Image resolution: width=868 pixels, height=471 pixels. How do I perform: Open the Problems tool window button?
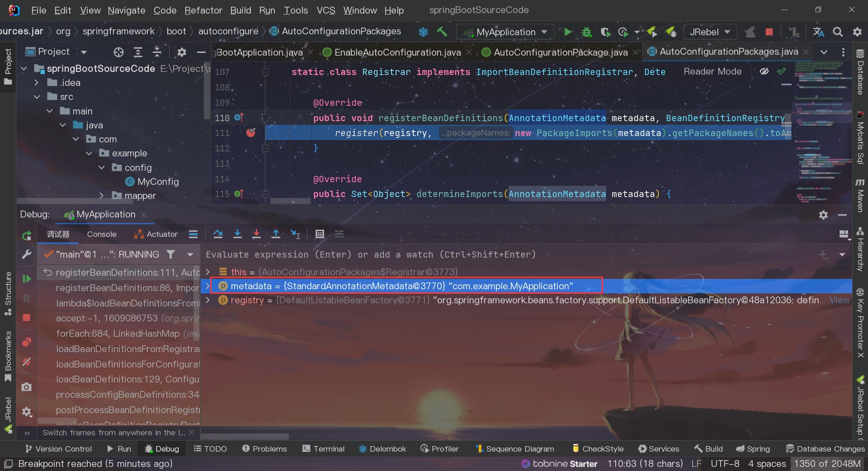click(x=264, y=449)
